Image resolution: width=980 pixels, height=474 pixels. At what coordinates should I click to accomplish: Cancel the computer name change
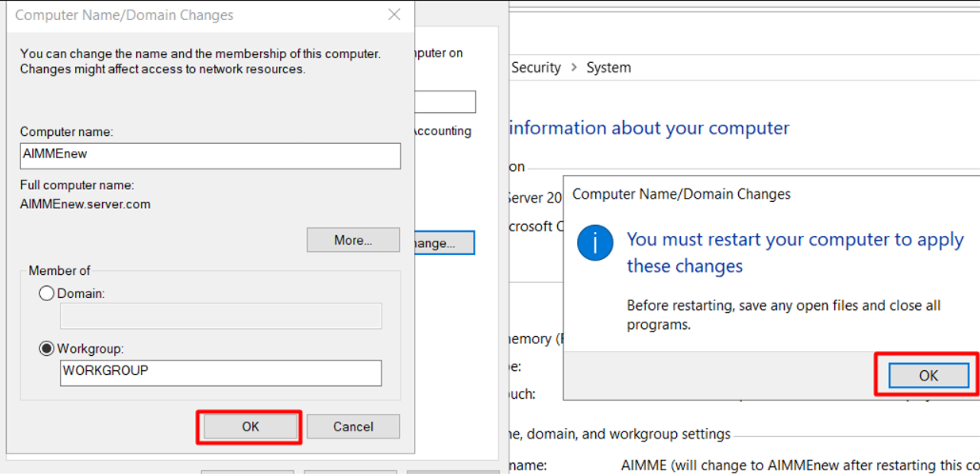coord(353,426)
